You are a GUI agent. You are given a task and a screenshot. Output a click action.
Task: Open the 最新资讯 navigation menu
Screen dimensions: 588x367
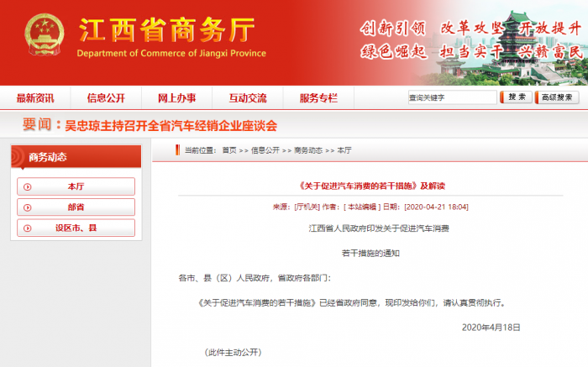click(35, 97)
